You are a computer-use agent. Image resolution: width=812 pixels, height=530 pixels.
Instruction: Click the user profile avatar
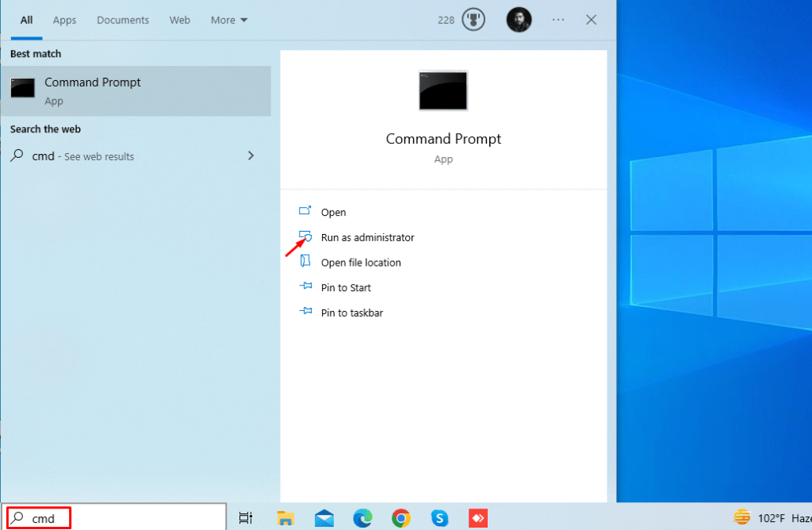(x=519, y=20)
